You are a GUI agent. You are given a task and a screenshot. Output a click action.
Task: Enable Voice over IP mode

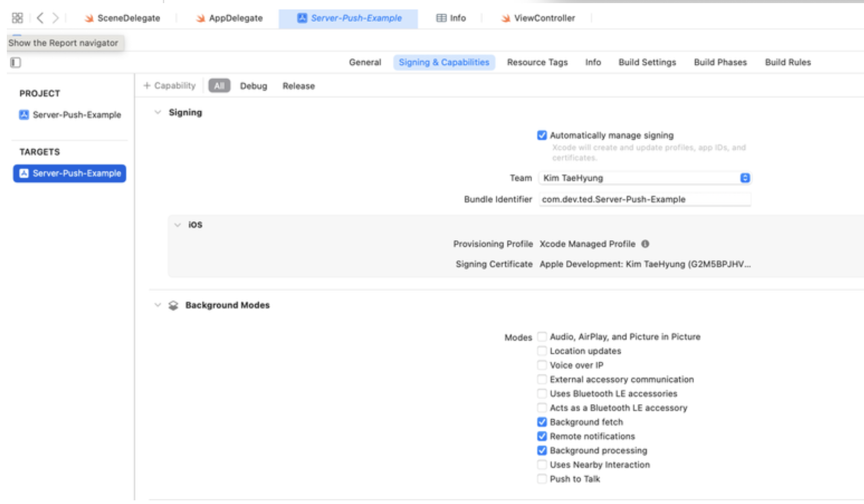[x=542, y=365]
